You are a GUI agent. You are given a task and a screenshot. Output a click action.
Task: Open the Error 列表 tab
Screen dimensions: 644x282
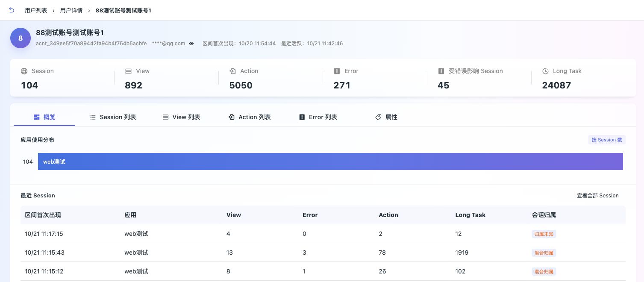point(318,117)
